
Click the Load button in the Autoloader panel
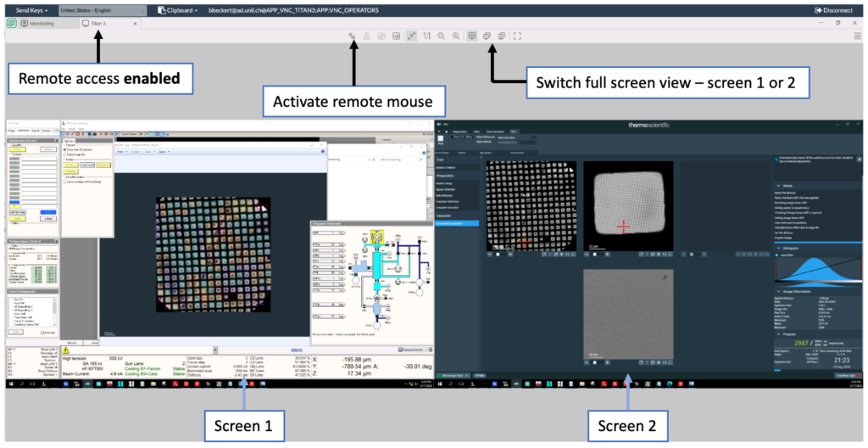pos(17,218)
